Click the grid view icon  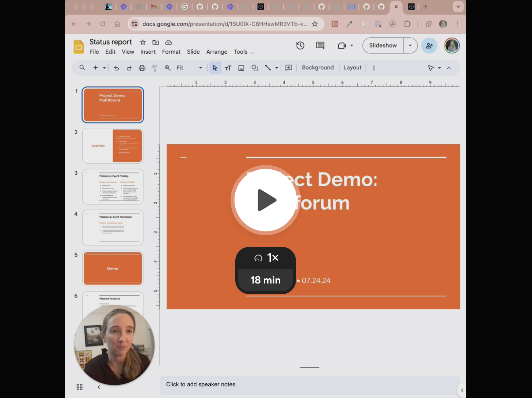(80, 387)
